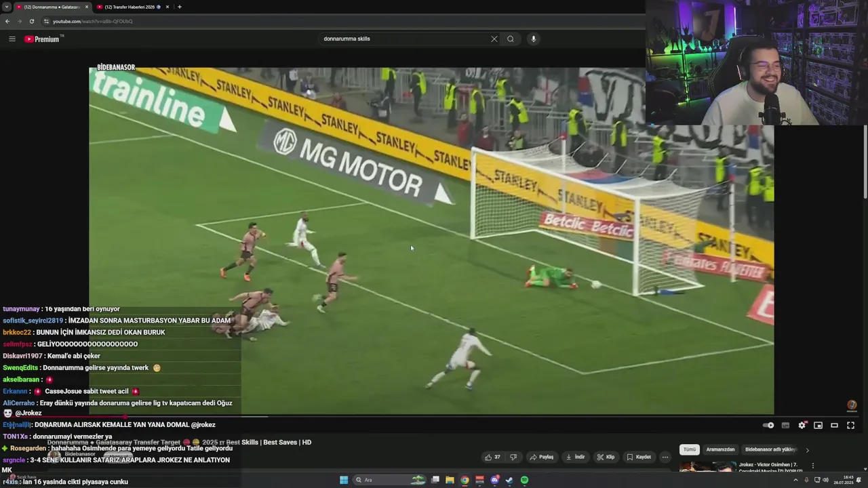The width and height of the screenshot is (868, 488).
Task: Expand filter chips with right chevron
Action: 807,449
